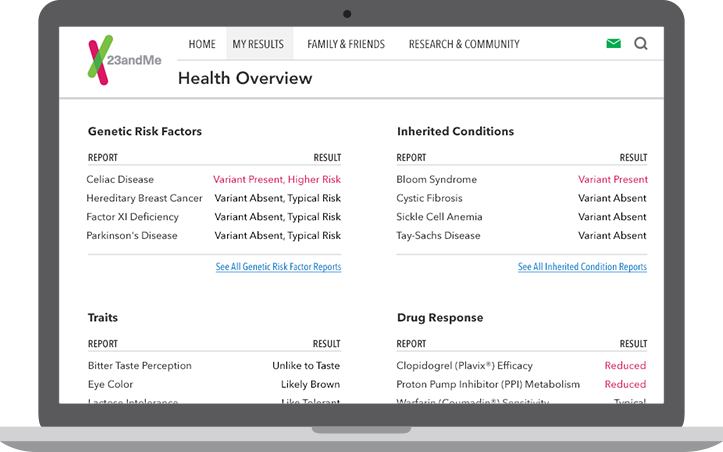View the Factor XI Deficiency report
723x452 pixels.
click(132, 217)
